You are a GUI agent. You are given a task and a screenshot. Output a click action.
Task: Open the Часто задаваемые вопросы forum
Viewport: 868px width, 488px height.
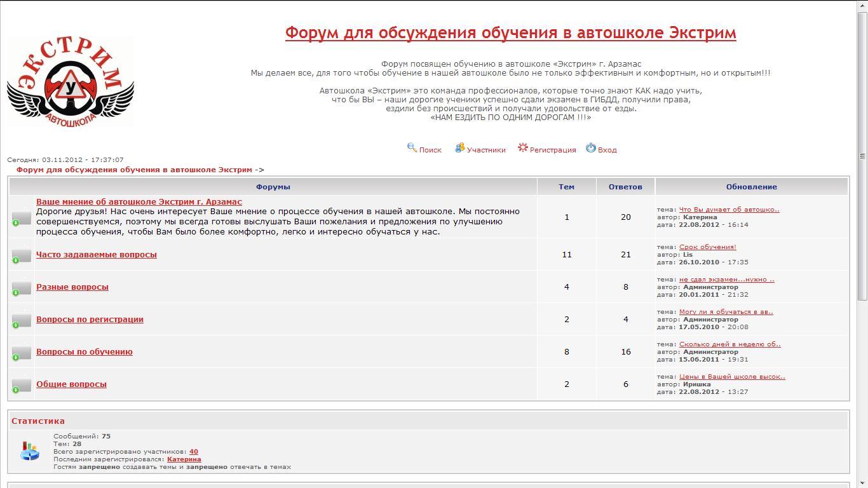click(97, 254)
